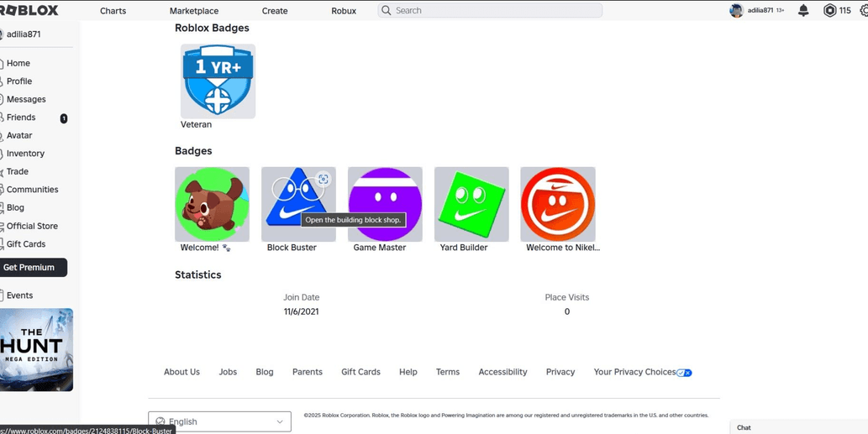This screenshot has height=434, width=868.
Task: Open the Jobs footer link
Action: [x=228, y=372]
